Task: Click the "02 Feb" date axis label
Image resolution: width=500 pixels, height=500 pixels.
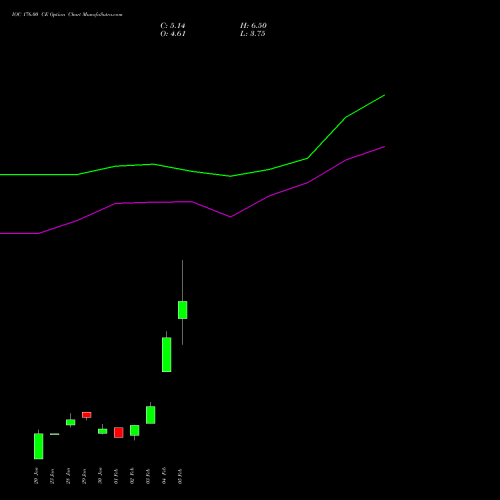Action: coord(132,476)
